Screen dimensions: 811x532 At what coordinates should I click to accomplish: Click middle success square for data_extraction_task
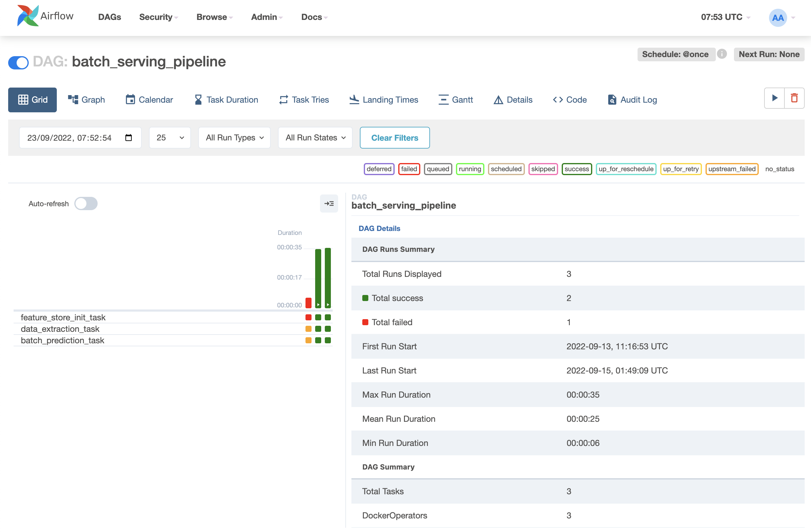coord(318,329)
